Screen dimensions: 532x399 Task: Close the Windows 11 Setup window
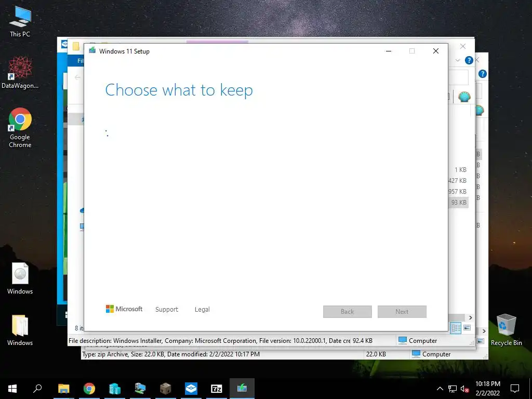(x=436, y=51)
